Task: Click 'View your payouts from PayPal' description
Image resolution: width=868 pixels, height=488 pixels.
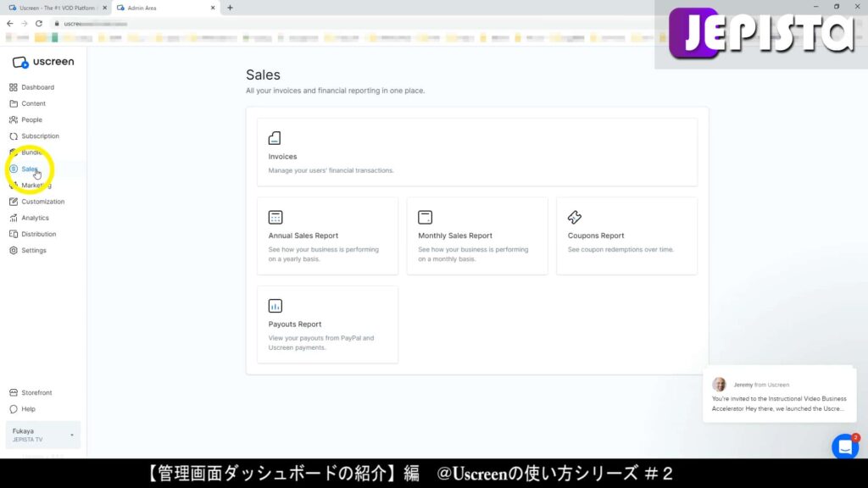Action: [x=321, y=342]
